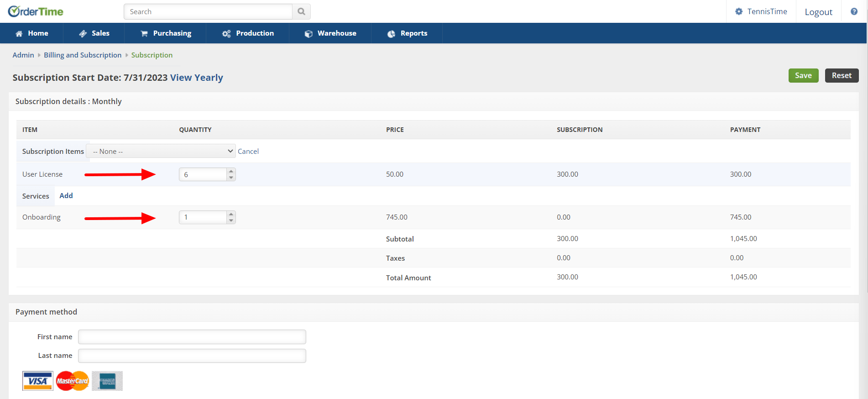Open the Reports menu

pyautogui.click(x=407, y=33)
